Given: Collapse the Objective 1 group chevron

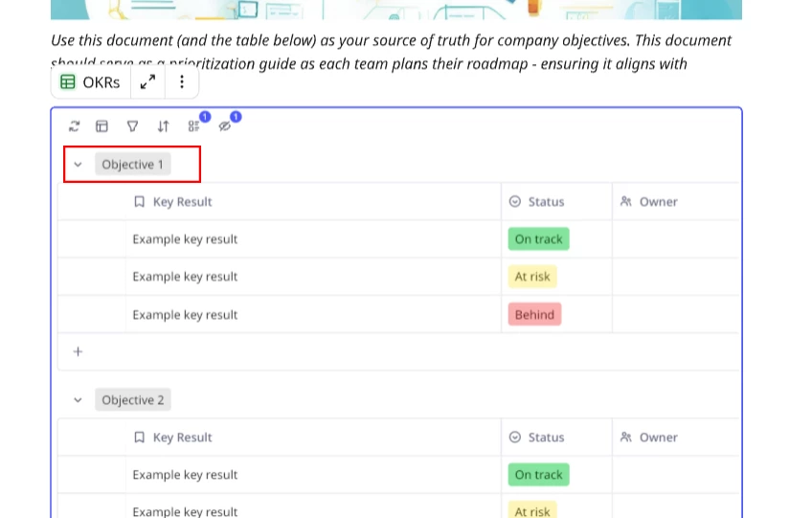Looking at the screenshot, I should click(x=78, y=165).
